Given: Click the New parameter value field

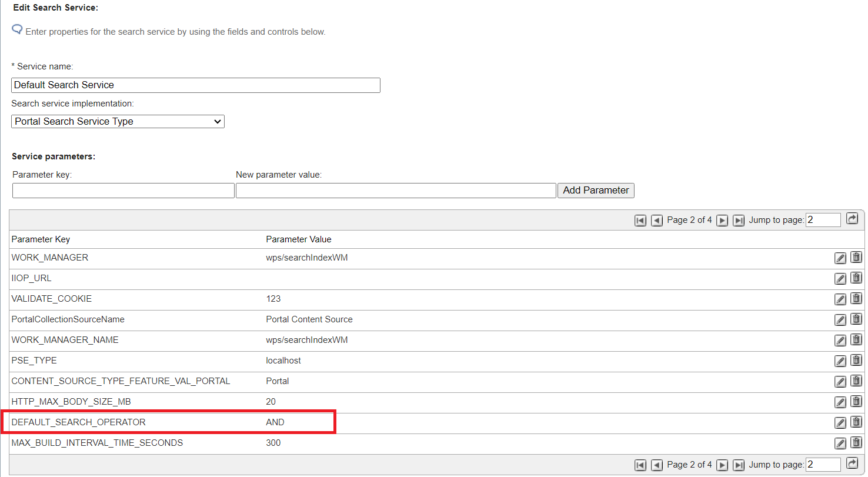Looking at the screenshot, I should click(396, 191).
